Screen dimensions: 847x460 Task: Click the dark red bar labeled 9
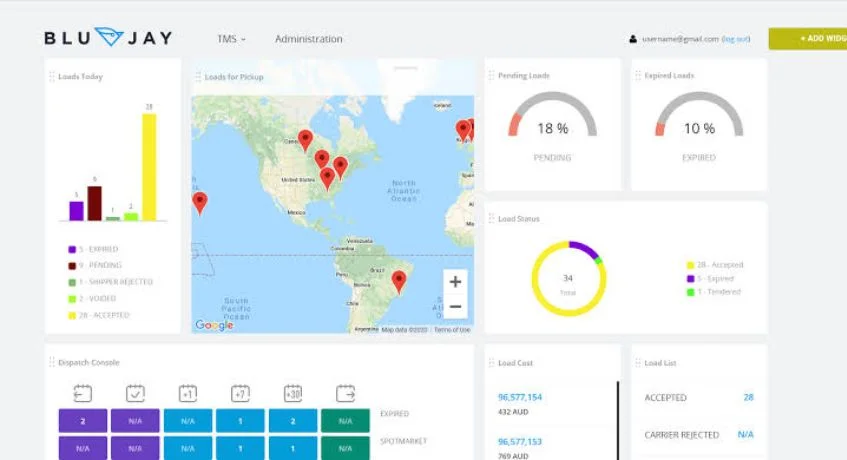tap(95, 204)
